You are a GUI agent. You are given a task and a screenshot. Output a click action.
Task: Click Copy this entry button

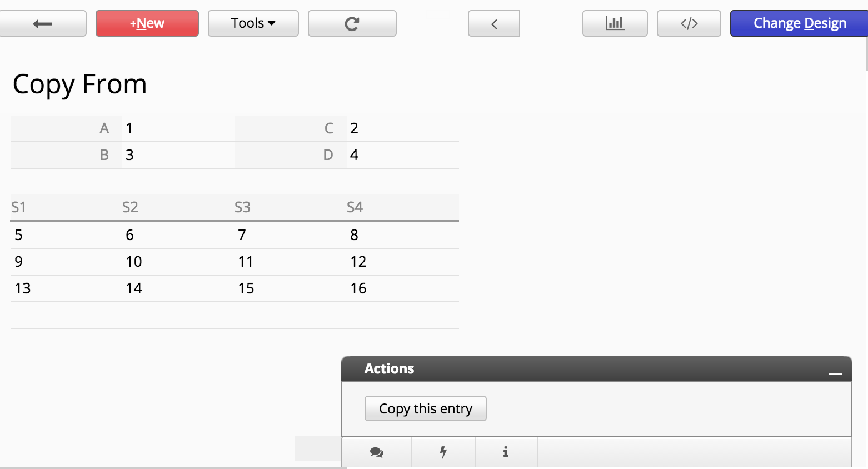tap(425, 408)
